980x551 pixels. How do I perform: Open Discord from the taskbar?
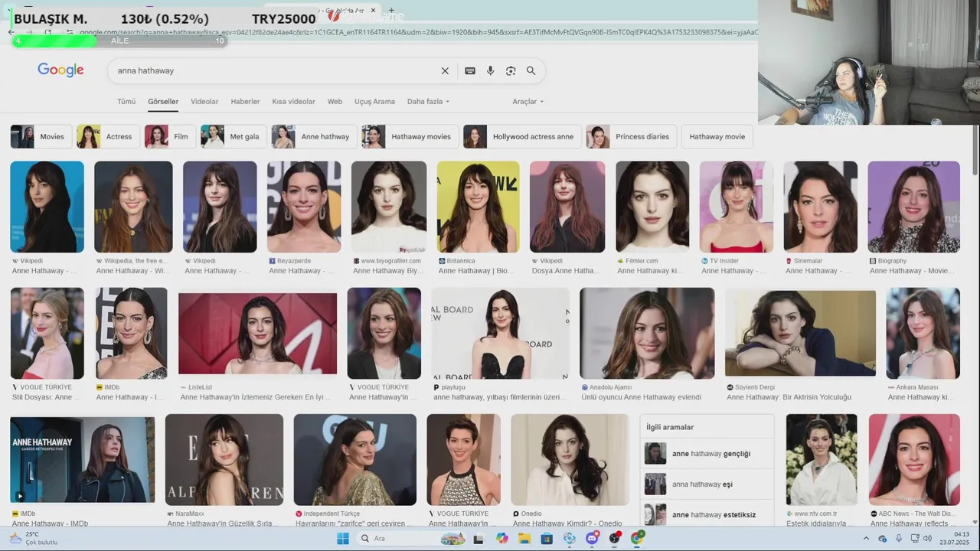(x=592, y=539)
